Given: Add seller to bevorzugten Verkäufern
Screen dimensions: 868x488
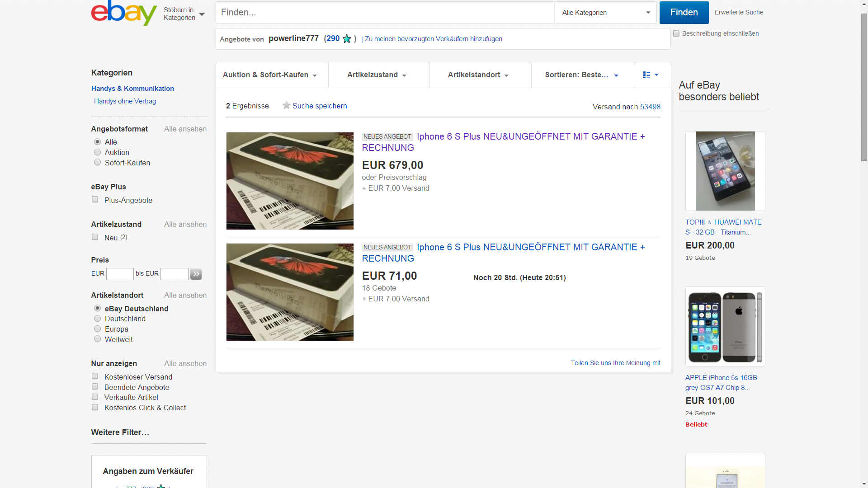Looking at the screenshot, I should click(433, 39).
